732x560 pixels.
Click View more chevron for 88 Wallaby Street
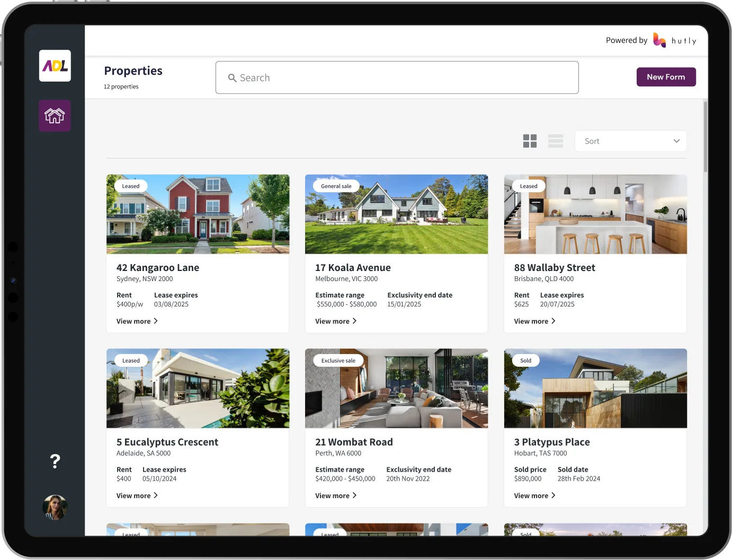(x=553, y=321)
